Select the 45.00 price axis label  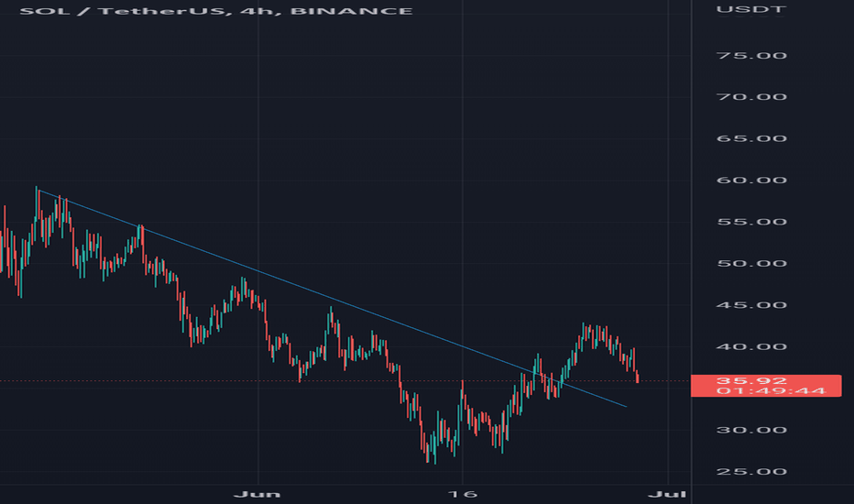click(x=751, y=305)
